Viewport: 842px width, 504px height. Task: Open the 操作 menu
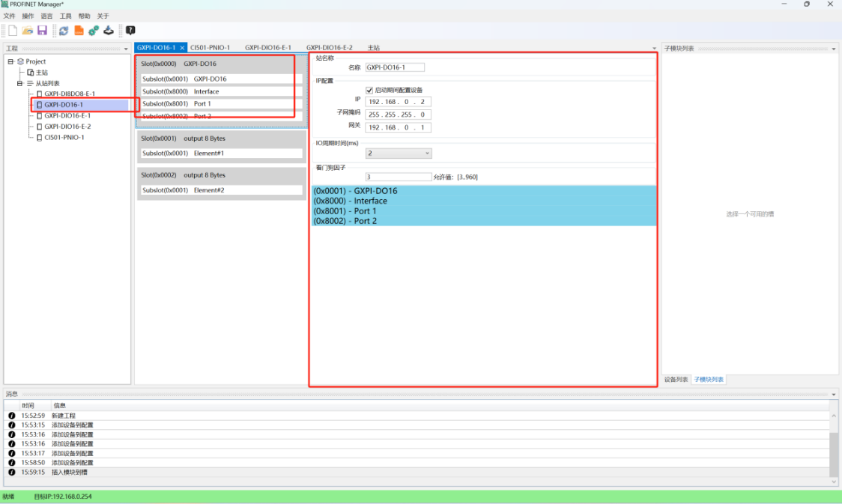click(x=28, y=16)
